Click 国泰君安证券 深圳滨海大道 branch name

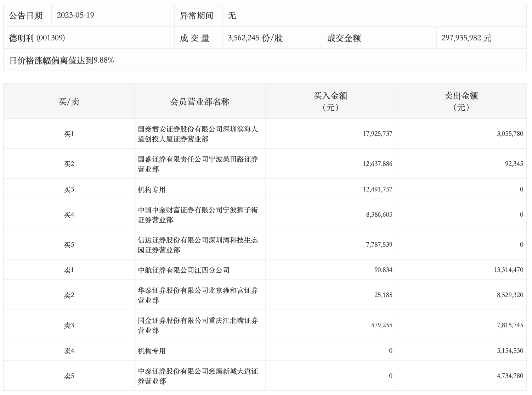tap(198, 134)
